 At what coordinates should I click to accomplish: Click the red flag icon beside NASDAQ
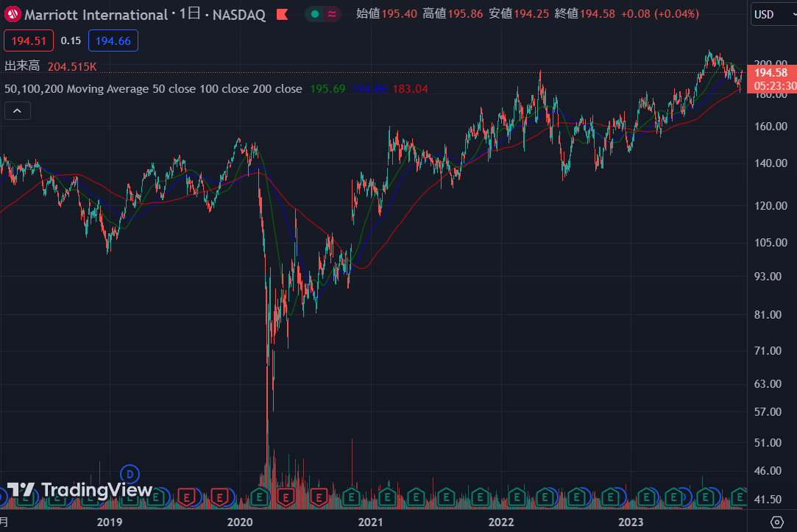[283, 15]
